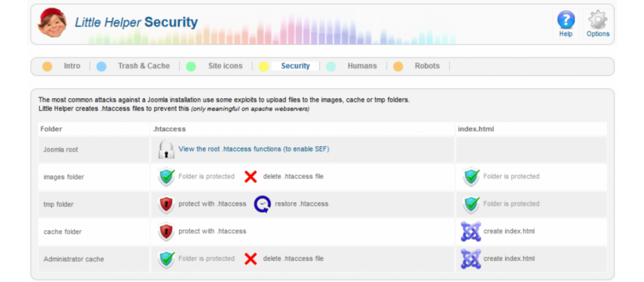View the root .htaccess functions link
644x282 pixels.
tap(254, 149)
